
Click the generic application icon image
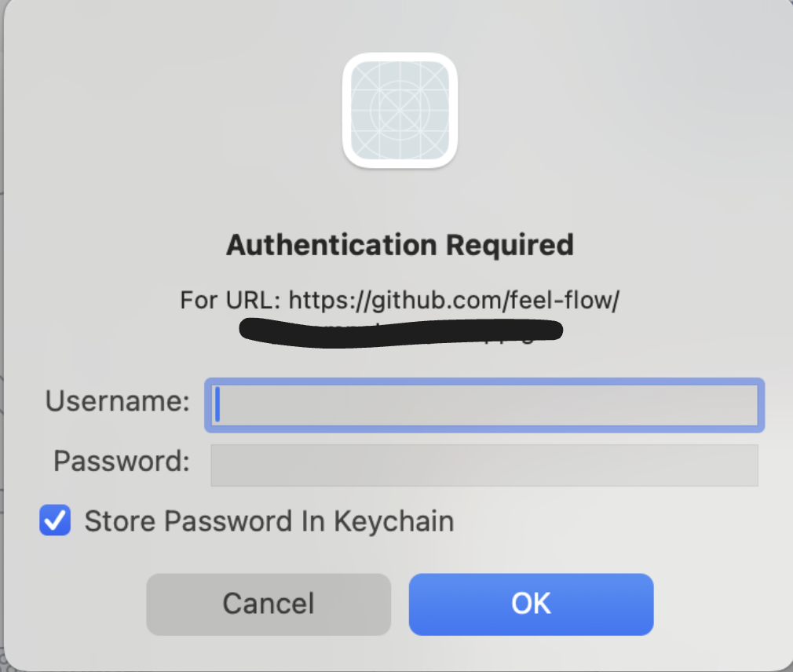(x=400, y=110)
